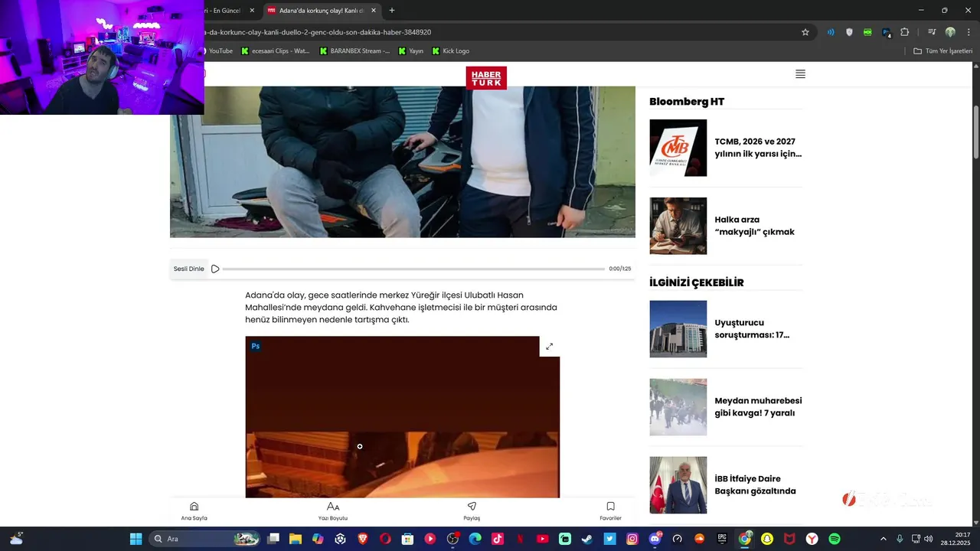Image resolution: width=980 pixels, height=551 pixels.
Task: Open the TCMB 2026 ve 2027 article headline
Action: tap(758, 148)
